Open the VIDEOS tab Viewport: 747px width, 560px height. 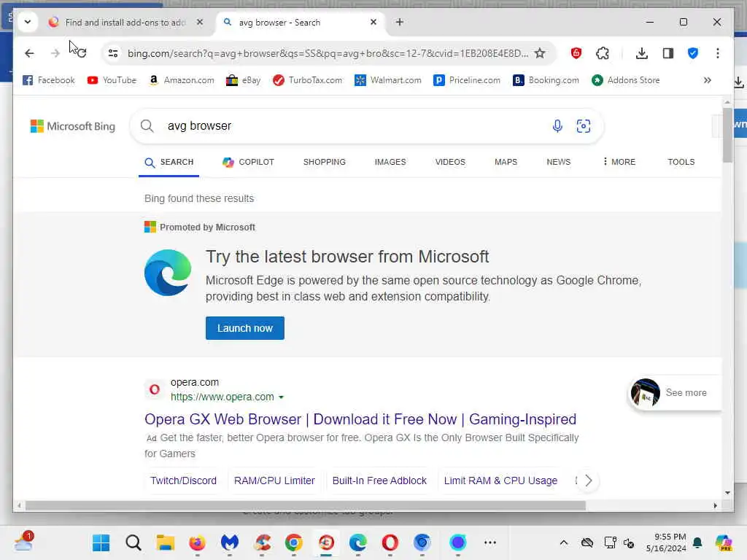(450, 162)
